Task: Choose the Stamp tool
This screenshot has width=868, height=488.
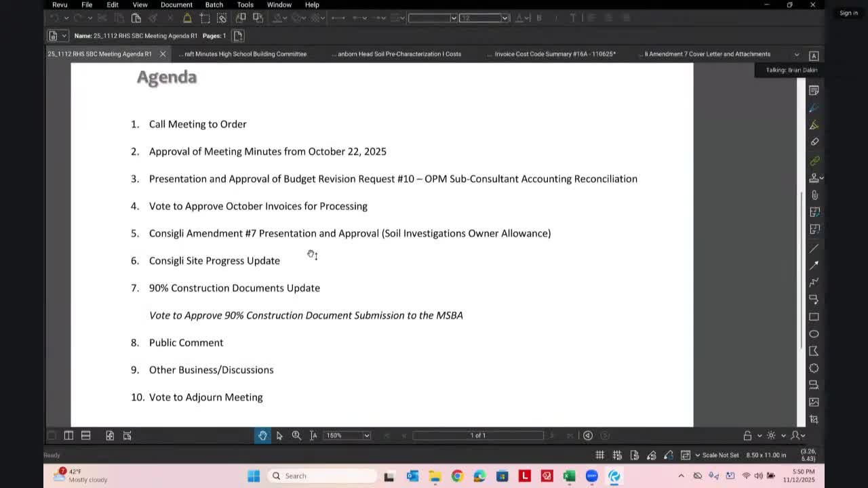Action: click(x=814, y=178)
